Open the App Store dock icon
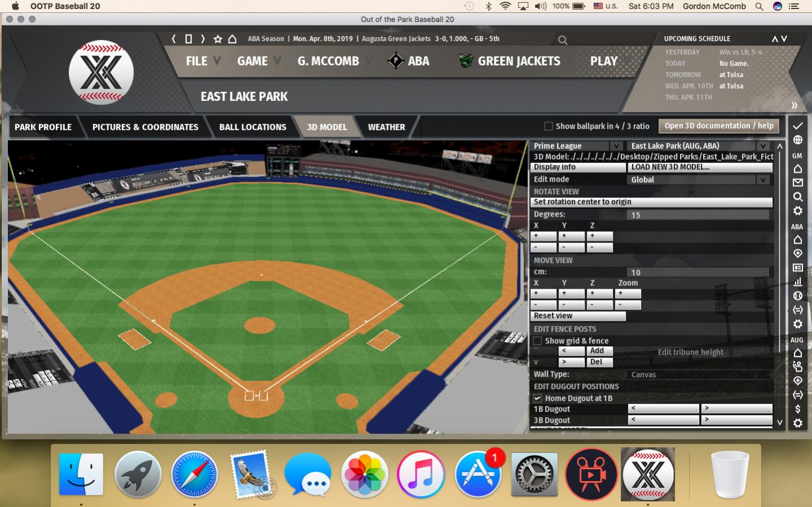This screenshot has height=507, width=812. coord(477,474)
